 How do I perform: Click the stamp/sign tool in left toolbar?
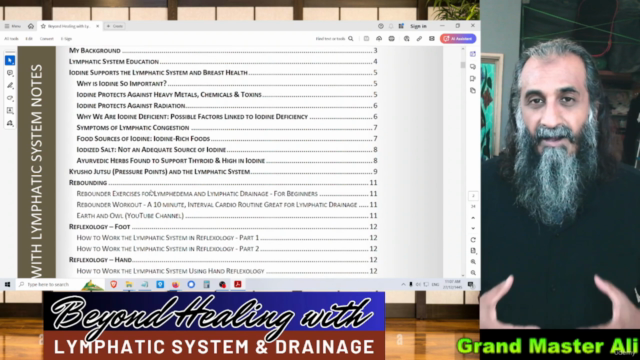pyautogui.click(x=10, y=123)
